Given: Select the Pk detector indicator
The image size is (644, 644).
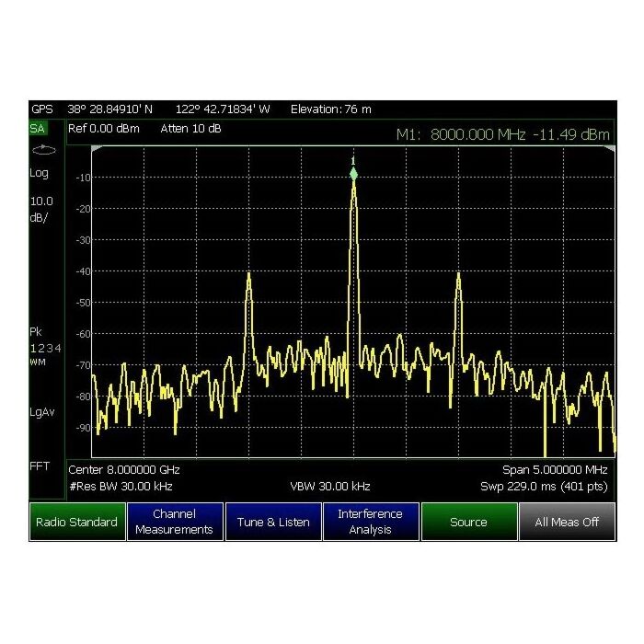Looking at the screenshot, I should pyautogui.click(x=37, y=331).
